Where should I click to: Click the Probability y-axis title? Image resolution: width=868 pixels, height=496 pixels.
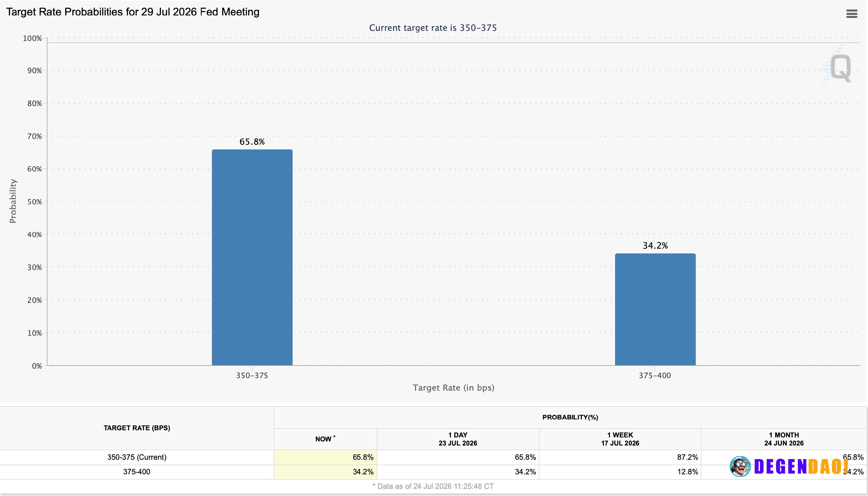(x=13, y=201)
